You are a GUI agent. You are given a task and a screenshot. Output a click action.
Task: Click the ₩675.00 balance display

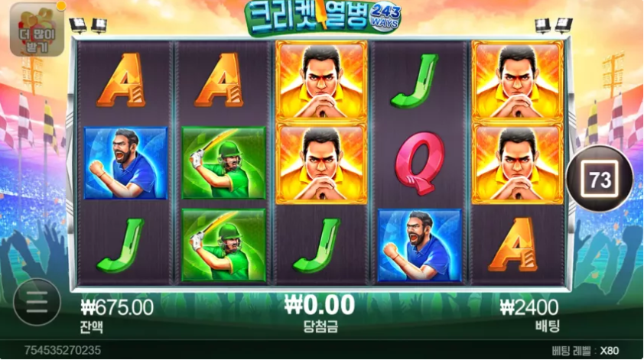(117, 307)
